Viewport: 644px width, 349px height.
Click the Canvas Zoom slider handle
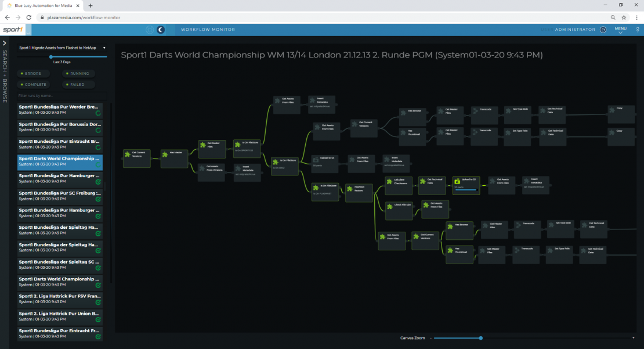[480, 338]
